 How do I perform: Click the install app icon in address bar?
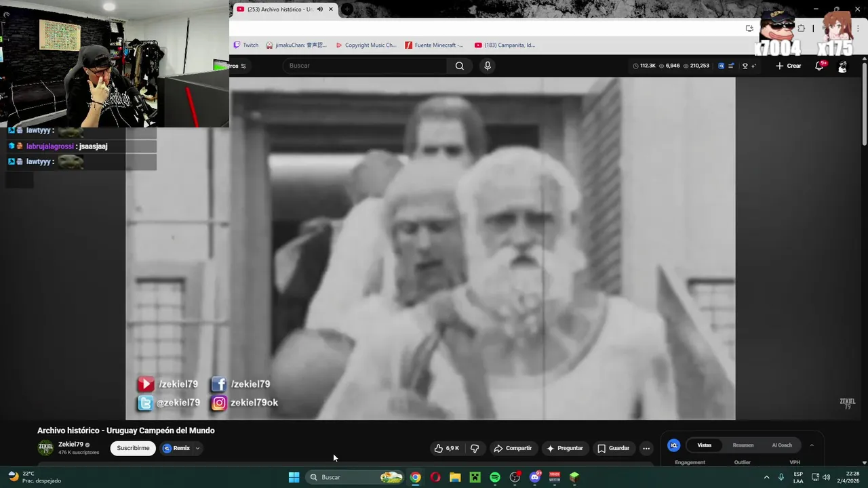[749, 28]
